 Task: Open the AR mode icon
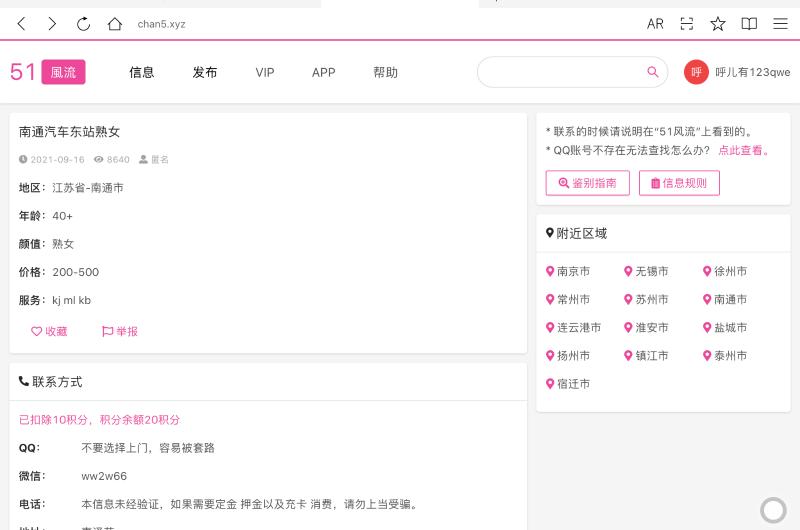(x=655, y=24)
